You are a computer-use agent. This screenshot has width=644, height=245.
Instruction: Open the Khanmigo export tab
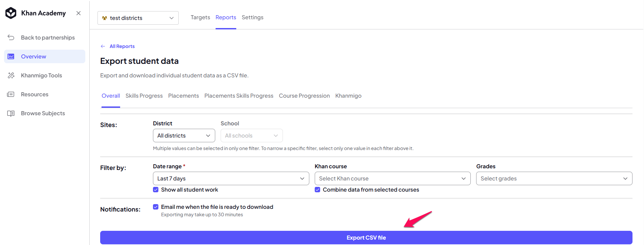[348, 96]
